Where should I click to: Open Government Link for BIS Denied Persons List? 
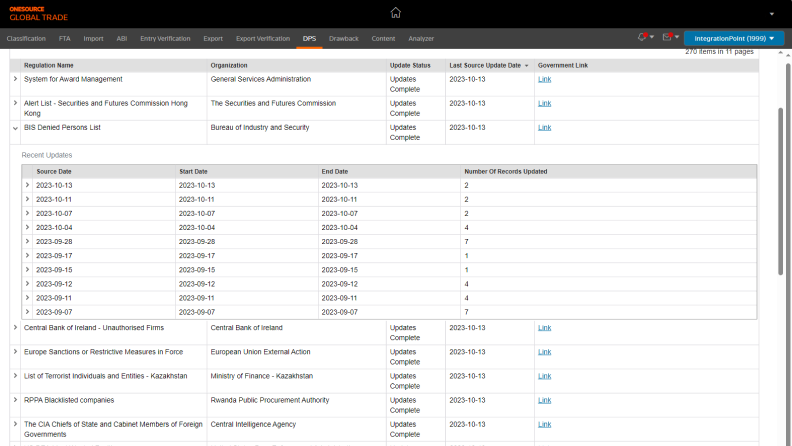(544, 128)
